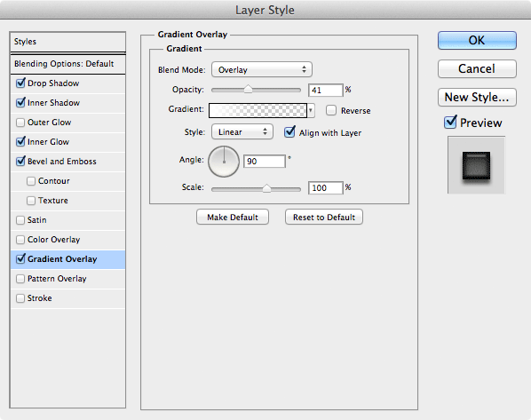Open the gradient picker arrow
The height and width of the screenshot is (420, 531).
(x=311, y=110)
